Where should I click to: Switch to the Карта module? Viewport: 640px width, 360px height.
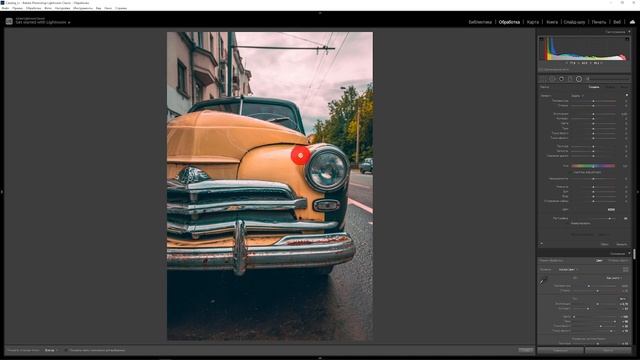(x=533, y=22)
